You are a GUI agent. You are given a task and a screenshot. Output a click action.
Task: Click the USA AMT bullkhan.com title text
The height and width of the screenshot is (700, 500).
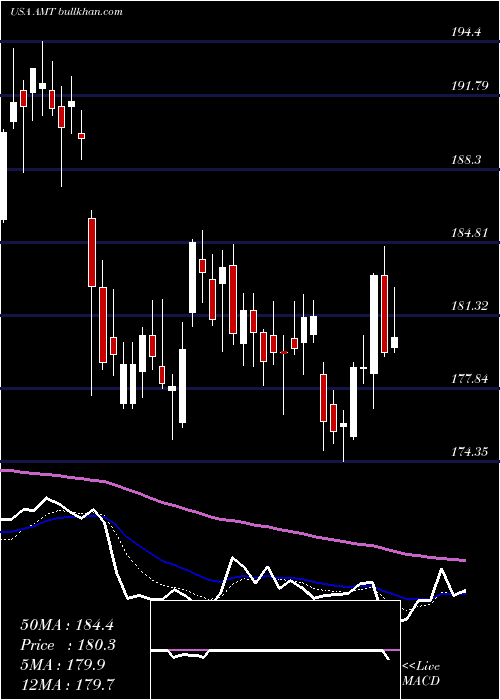(66, 12)
